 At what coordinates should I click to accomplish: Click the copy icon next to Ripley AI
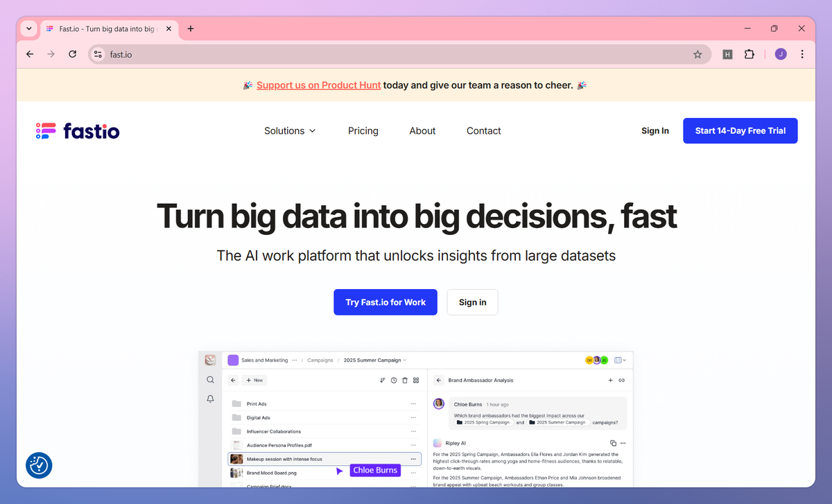612,443
